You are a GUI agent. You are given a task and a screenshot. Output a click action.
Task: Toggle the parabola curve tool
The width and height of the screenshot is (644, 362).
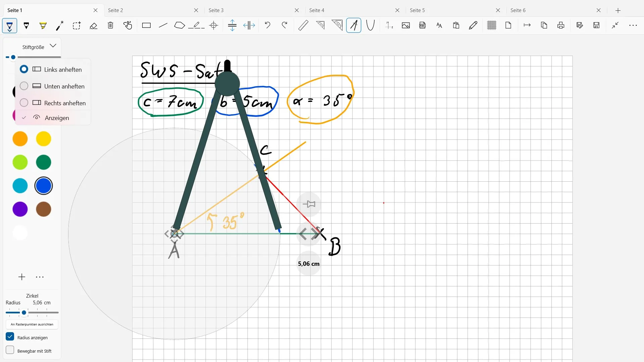(x=370, y=25)
